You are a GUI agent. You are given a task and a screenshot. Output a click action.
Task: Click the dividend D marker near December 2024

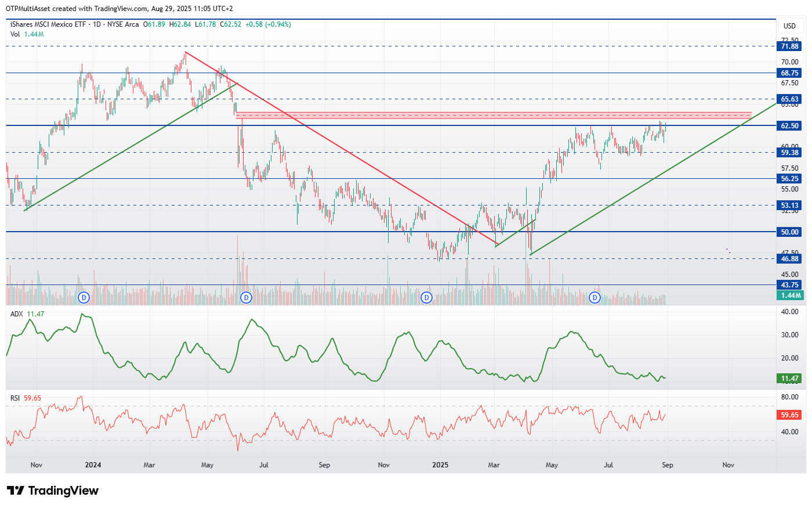click(x=427, y=298)
